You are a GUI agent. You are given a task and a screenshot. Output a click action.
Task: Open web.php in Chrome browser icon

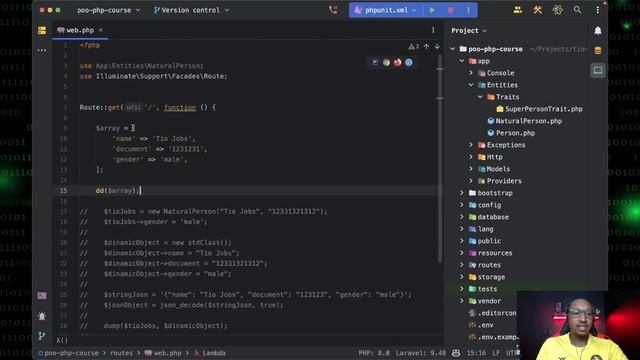pyautogui.click(x=386, y=62)
